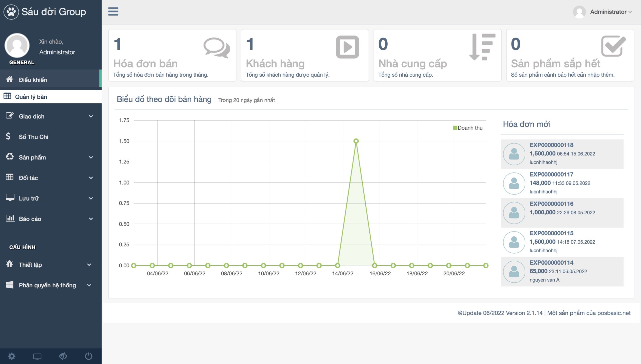Click the play icon on Khách hàng card
Image resolution: width=641 pixels, height=364 pixels.
point(348,47)
